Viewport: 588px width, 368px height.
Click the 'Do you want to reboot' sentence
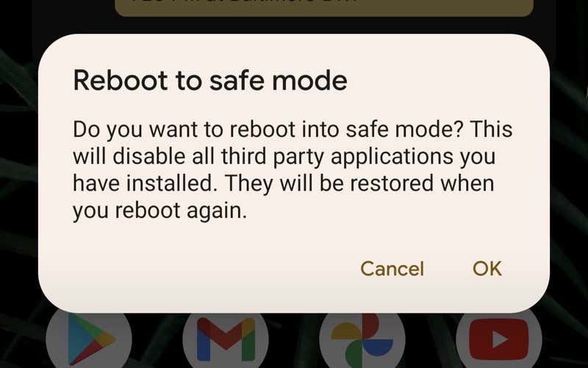[x=185, y=130]
